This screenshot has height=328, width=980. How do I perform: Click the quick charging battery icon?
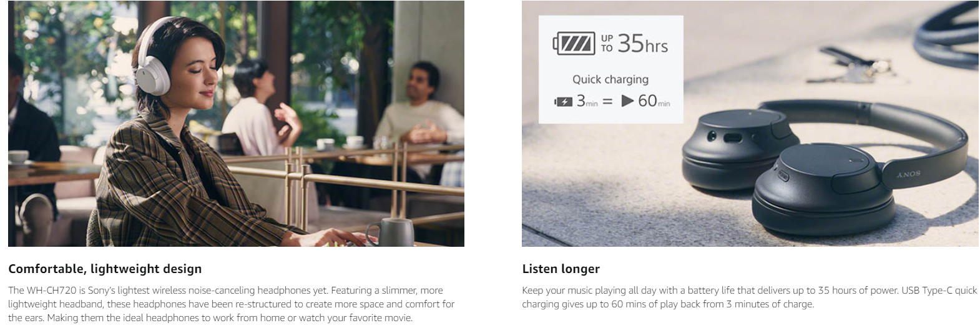[x=563, y=101]
